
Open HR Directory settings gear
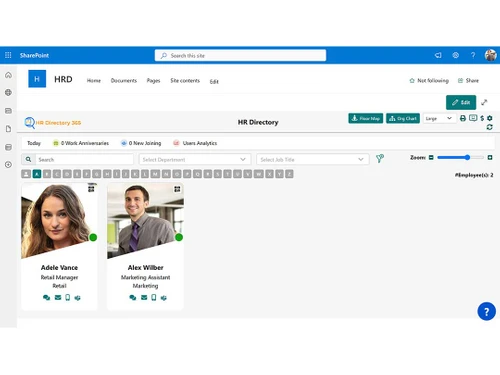click(x=490, y=118)
